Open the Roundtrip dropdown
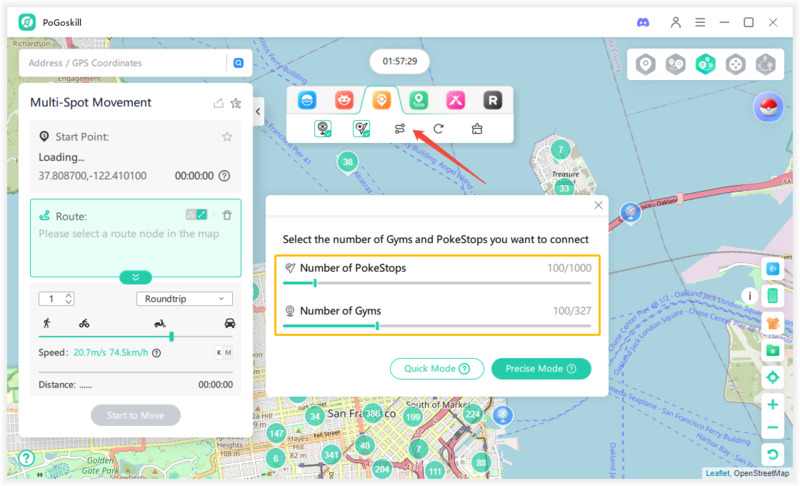Image resolution: width=800 pixels, height=486 pixels. [x=184, y=299]
